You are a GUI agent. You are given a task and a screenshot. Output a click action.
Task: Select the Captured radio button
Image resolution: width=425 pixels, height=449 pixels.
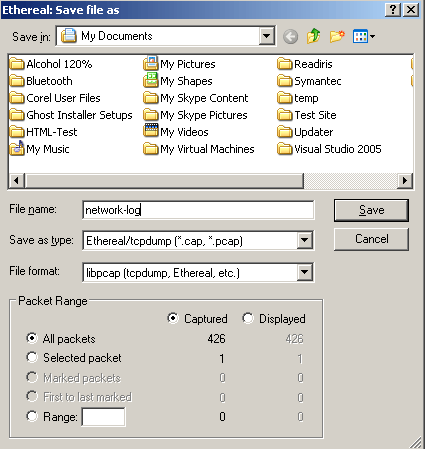pos(173,318)
